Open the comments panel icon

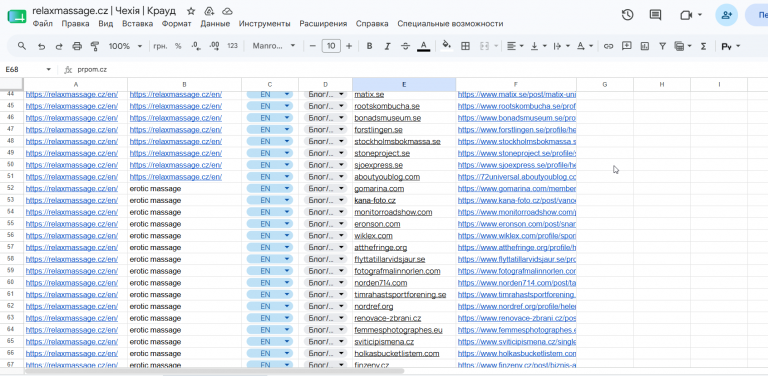point(655,15)
